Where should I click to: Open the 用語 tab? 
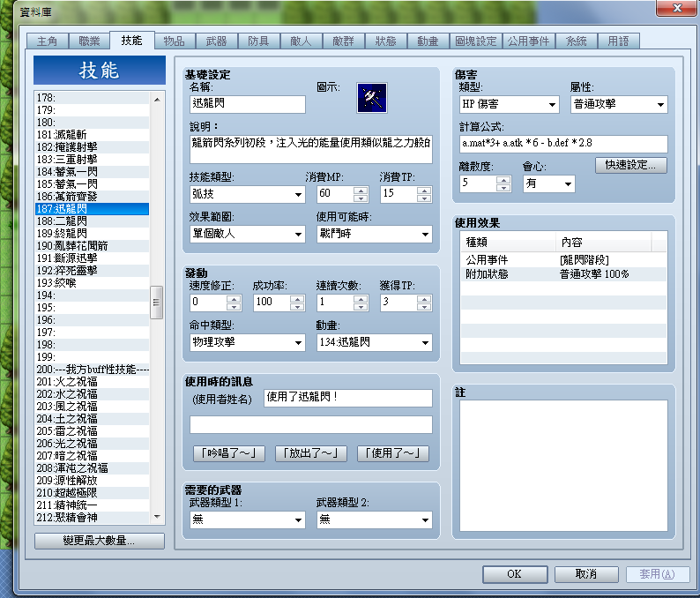click(618, 41)
